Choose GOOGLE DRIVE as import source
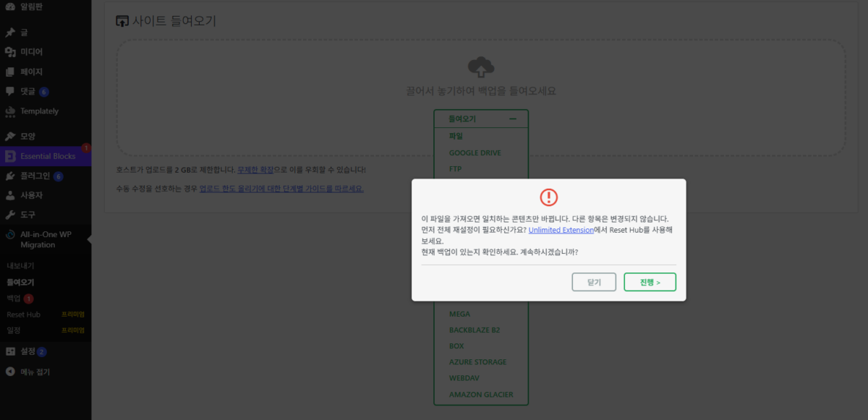This screenshot has height=420, width=868. [475, 153]
